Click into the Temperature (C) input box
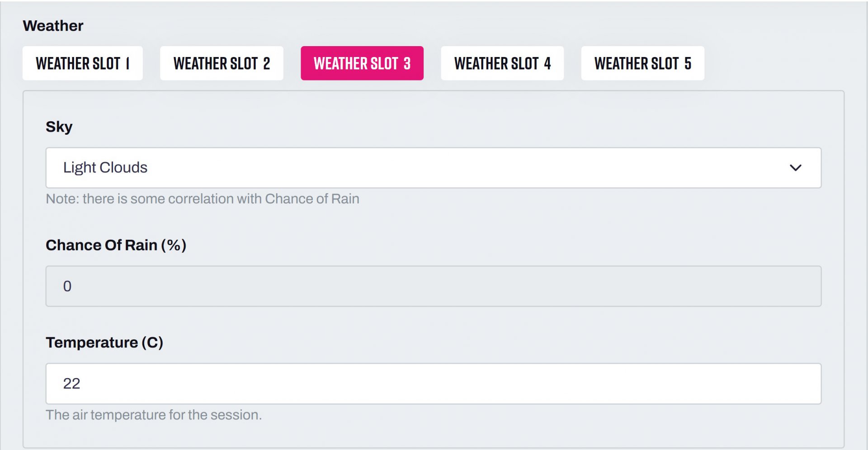Screen dimensions: 868x450 pos(433,384)
